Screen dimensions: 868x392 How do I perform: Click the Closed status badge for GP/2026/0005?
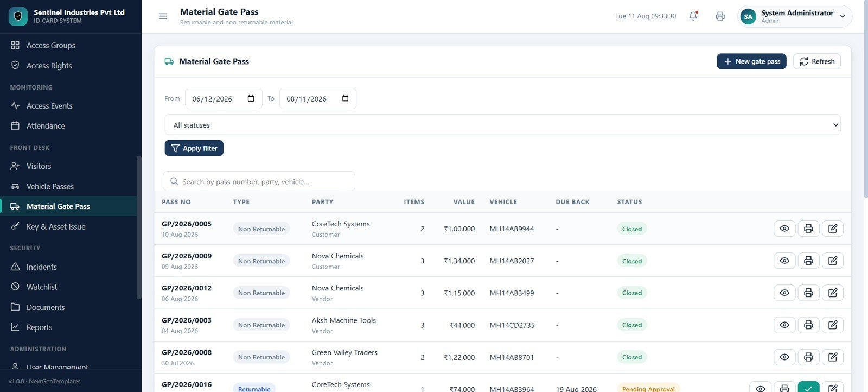click(632, 229)
